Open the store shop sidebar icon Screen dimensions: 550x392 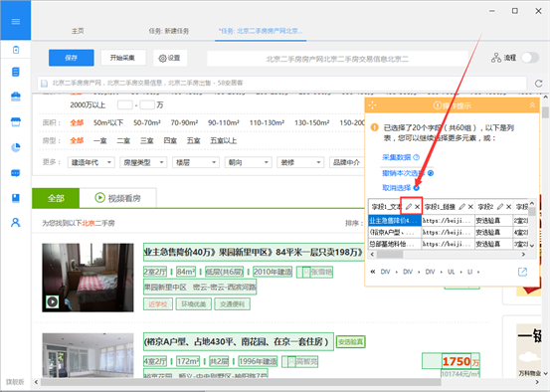point(16,121)
